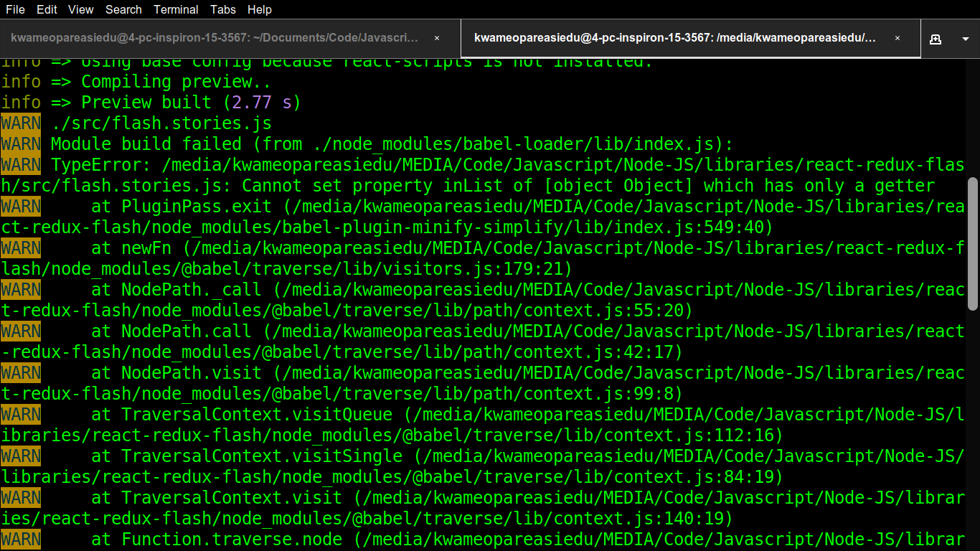Open the Tabs menu
Screen dimensions: 980x551
tap(223, 9)
